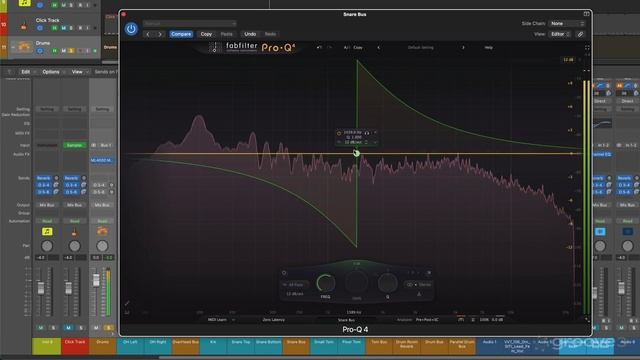Toggle the band enable button in the band panel
Viewport: 640px width, 360px height.
pyautogui.click(x=284, y=273)
